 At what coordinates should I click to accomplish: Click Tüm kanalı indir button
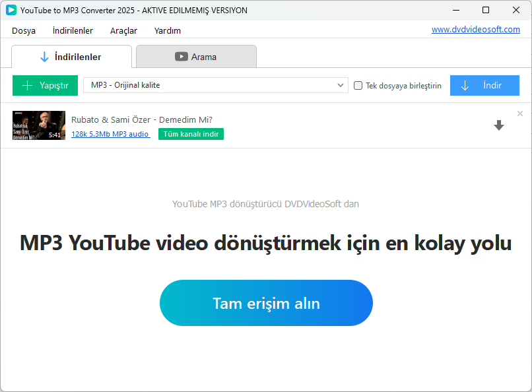click(191, 134)
